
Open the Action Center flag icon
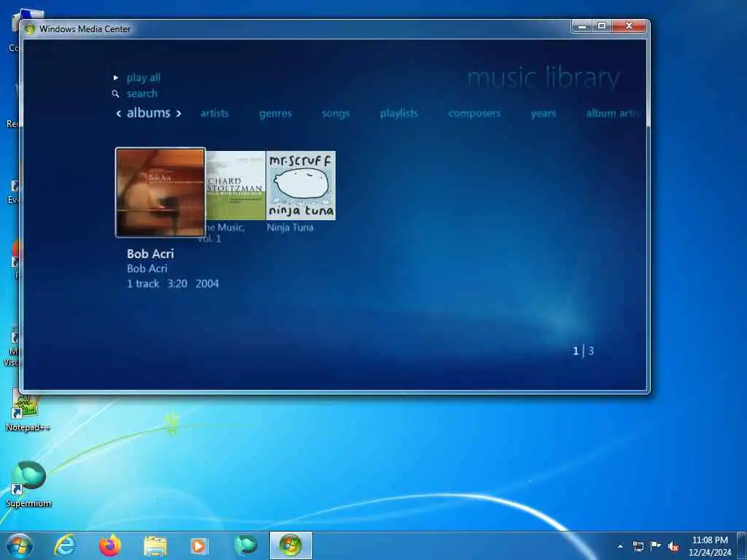tap(656, 545)
